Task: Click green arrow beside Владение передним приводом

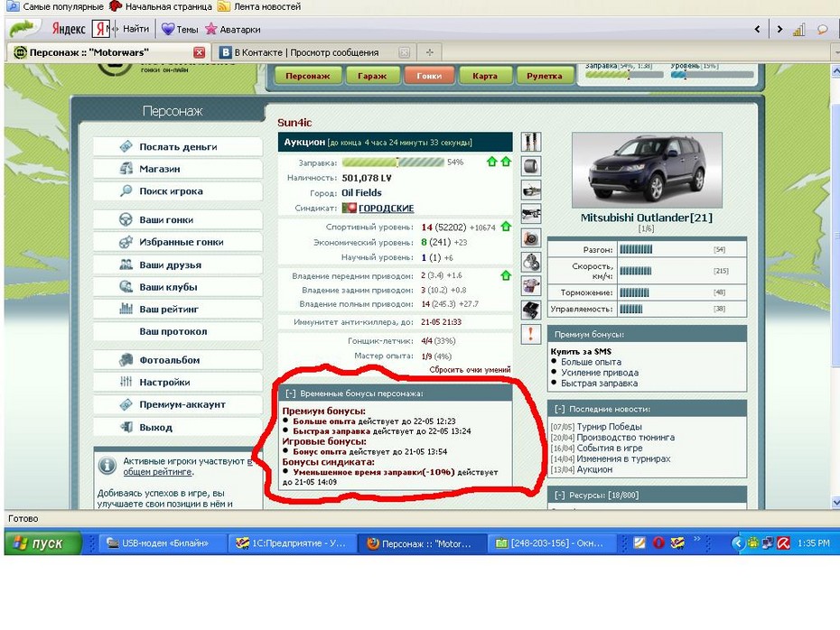Action: pos(506,275)
